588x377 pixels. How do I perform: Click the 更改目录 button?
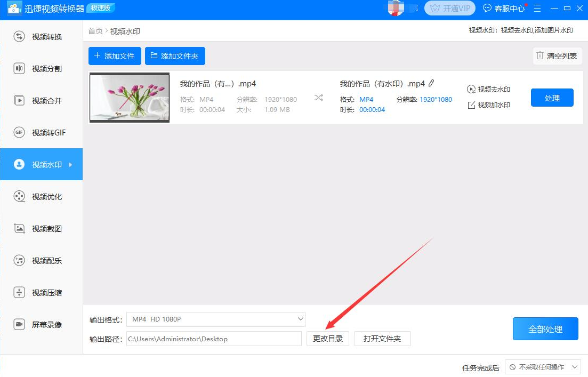[328, 339]
